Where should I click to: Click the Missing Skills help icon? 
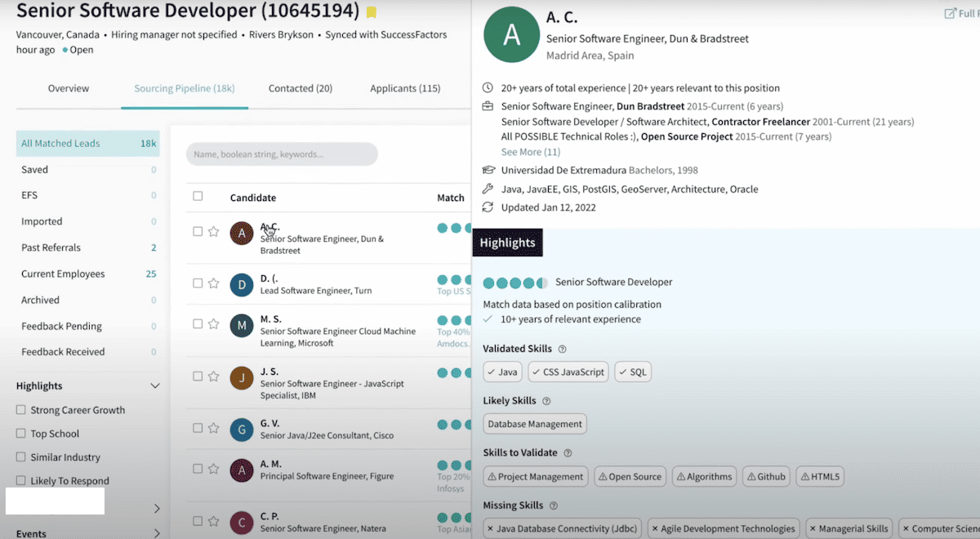[x=553, y=506]
